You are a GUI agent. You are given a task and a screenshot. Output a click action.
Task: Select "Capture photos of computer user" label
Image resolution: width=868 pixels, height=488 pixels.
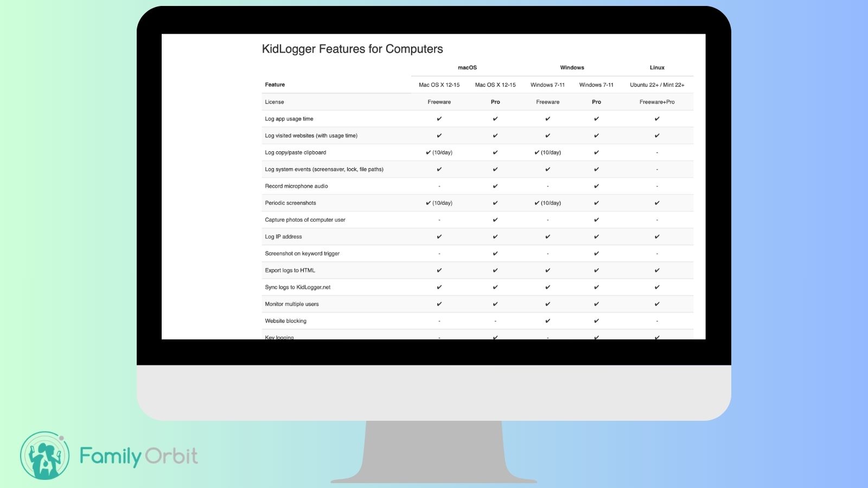(x=305, y=220)
